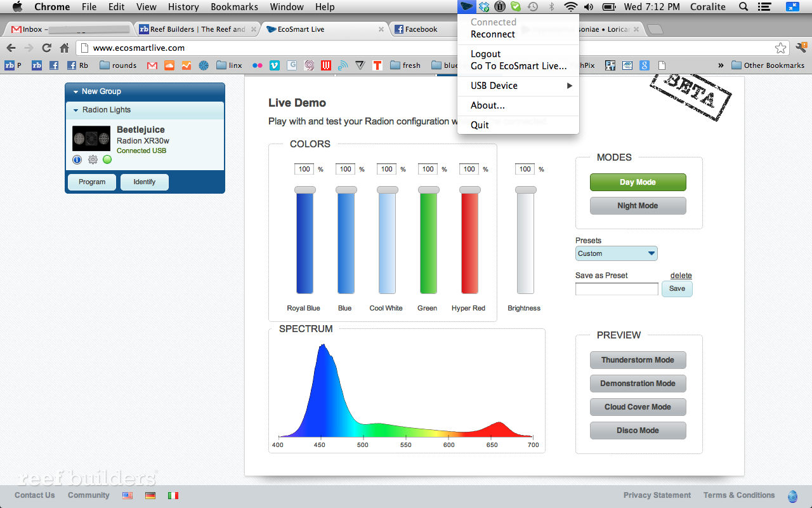Click the Identify button
Screen dimensions: 812x508
[145, 182]
